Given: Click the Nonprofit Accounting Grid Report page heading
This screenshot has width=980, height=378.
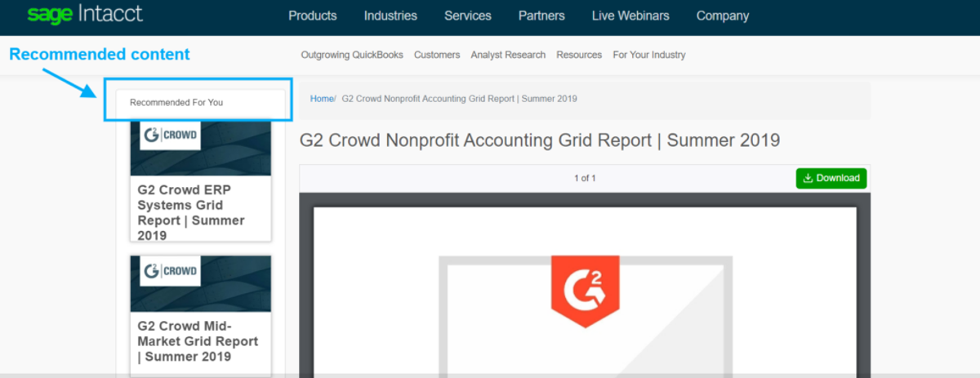Looking at the screenshot, I should coord(540,140).
